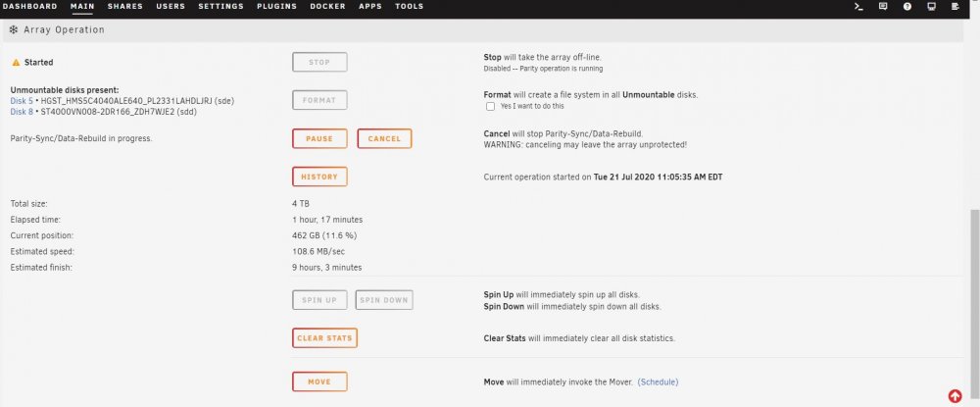Select 'Disabled -- Parity operation is running' text
The height and width of the screenshot is (407, 980).
[543, 69]
